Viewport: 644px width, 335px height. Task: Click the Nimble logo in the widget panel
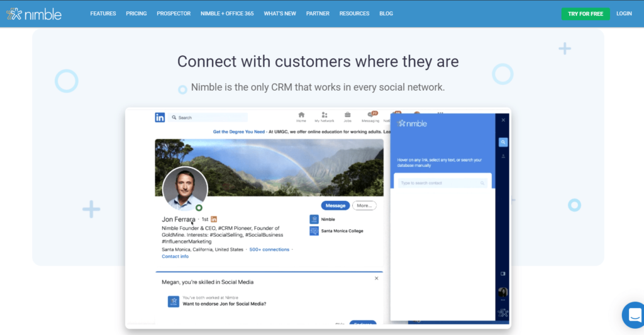(413, 123)
